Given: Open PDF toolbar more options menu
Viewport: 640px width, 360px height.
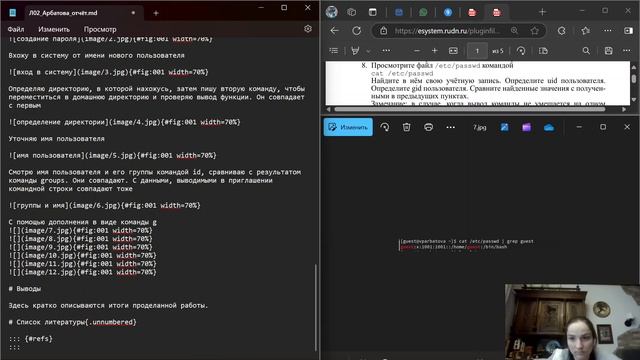Looking at the screenshot, I should tap(627, 51).
